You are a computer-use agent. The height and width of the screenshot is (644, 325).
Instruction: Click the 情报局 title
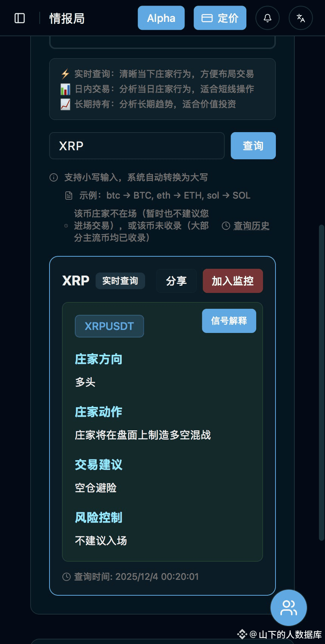[67, 18]
